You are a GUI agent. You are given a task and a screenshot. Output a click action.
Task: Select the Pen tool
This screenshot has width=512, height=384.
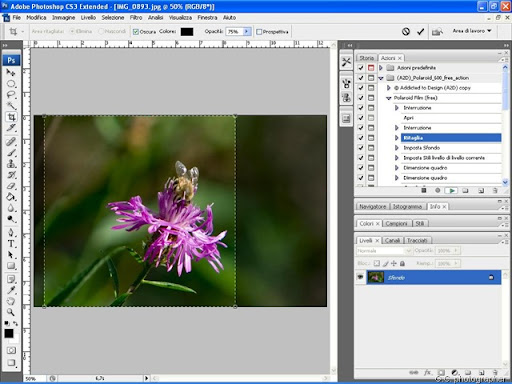click(11, 232)
